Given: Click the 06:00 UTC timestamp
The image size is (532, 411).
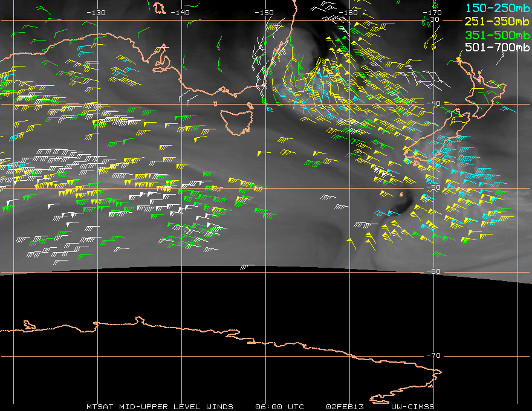Looking at the screenshot, I should 279,407.
